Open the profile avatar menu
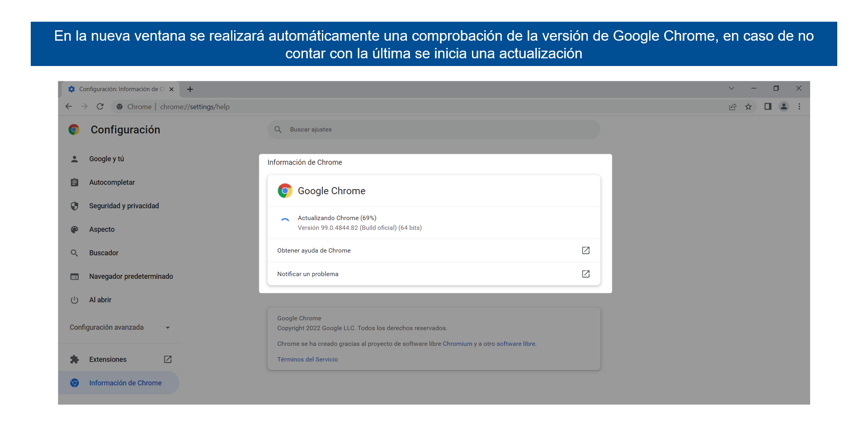Screen dimensions: 868x434 coord(784,107)
